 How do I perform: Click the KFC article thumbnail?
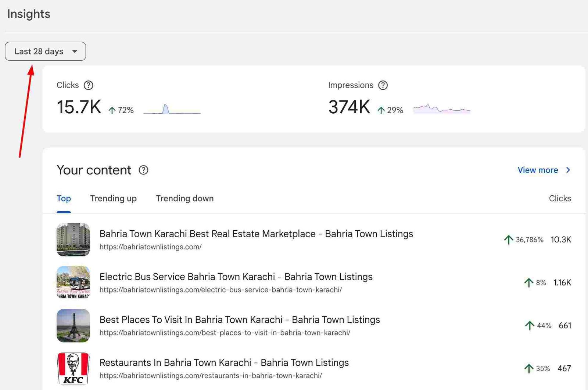(73, 368)
